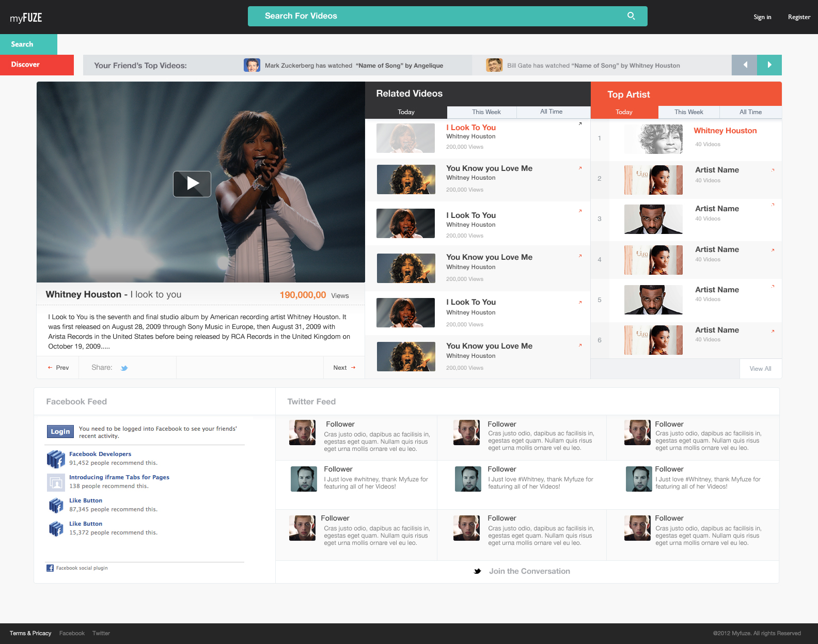Open Introducing iframe Tabs for Pages link
The image size is (818, 644).
coord(119,477)
